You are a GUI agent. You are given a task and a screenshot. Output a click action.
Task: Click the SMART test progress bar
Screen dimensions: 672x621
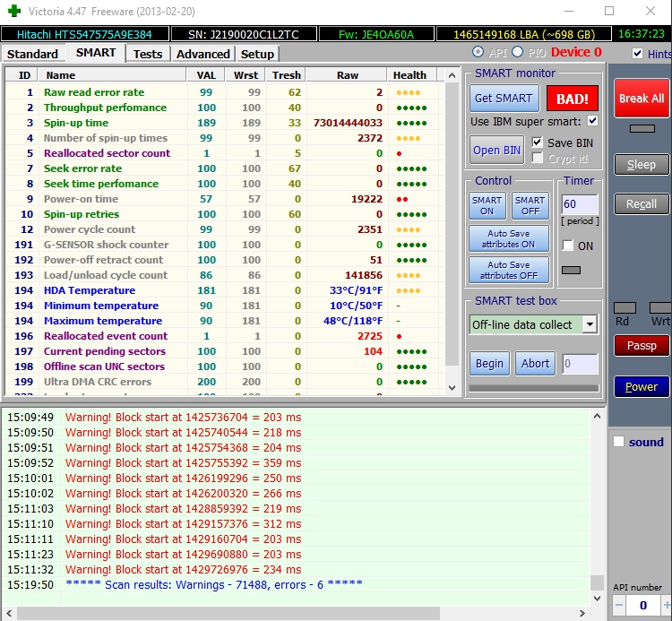click(534, 388)
